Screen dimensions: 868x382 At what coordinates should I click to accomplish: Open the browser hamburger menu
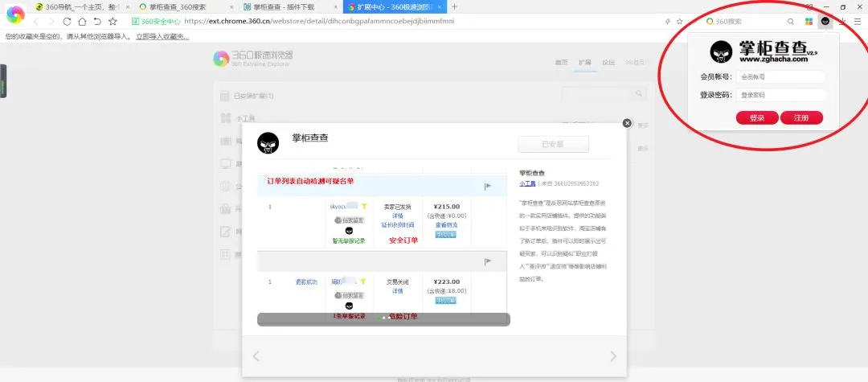click(x=858, y=22)
